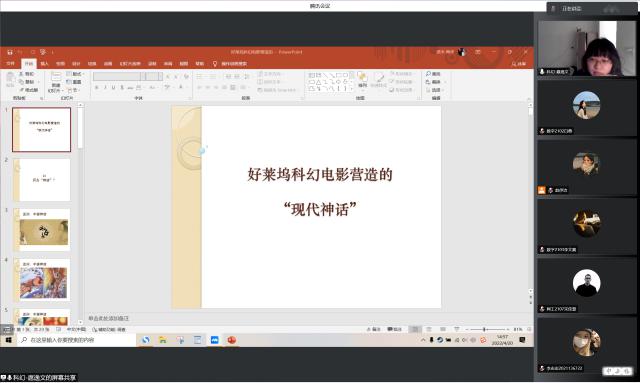
Task: Click the large Paste clipboard icon
Action: (x=10, y=80)
